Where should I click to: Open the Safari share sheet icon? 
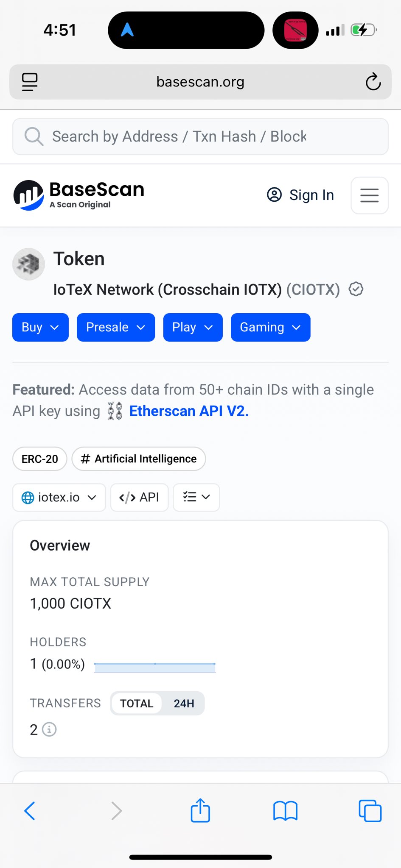[x=200, y=811]
